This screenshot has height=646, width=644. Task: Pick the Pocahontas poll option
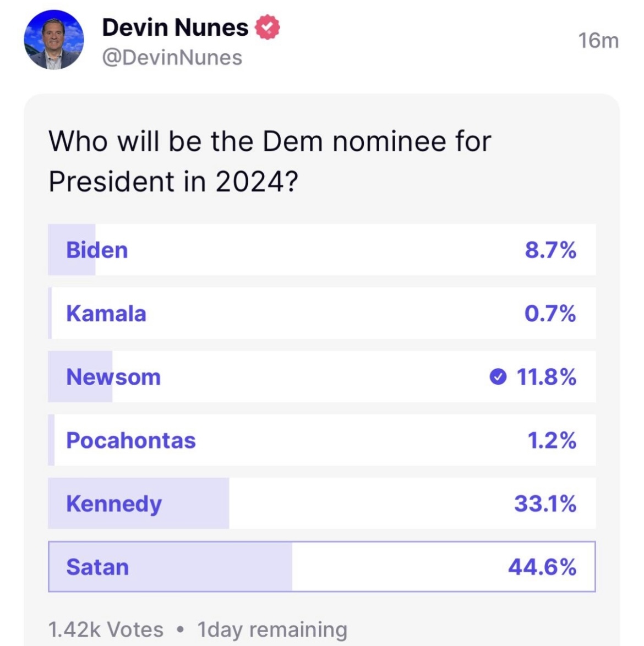131,440
